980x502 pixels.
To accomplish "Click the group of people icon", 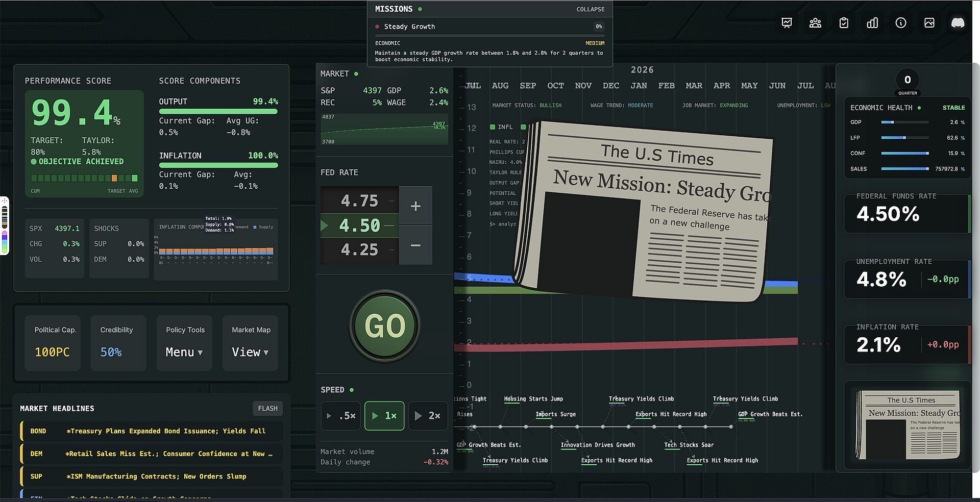I will point(815,23).
